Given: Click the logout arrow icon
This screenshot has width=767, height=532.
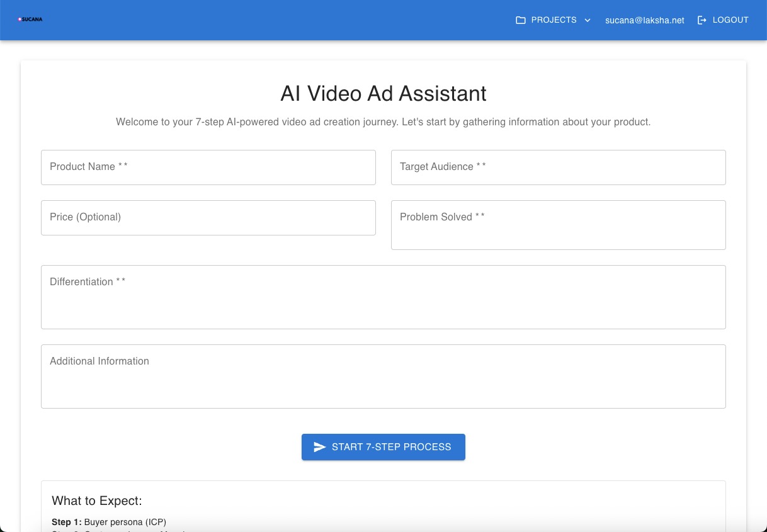Looking at the screenshot, I should click(702, 20).
